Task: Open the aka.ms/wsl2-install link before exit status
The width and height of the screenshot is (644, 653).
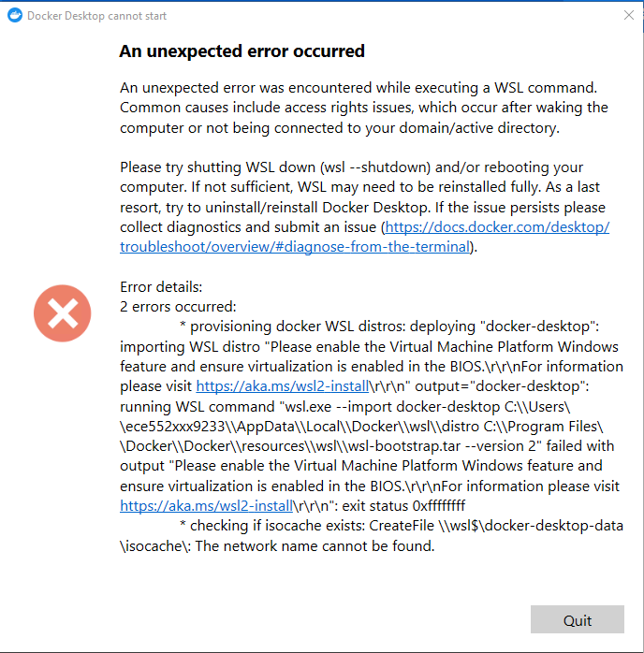Action: 206,506
